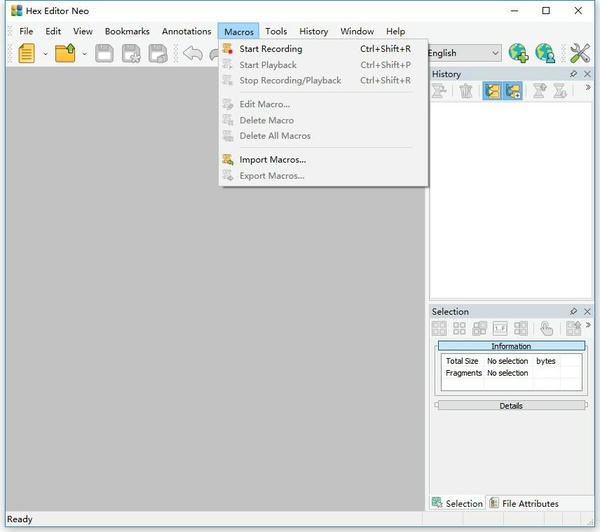Open dropdown arrow next to New file icon

tap(46, 54)
